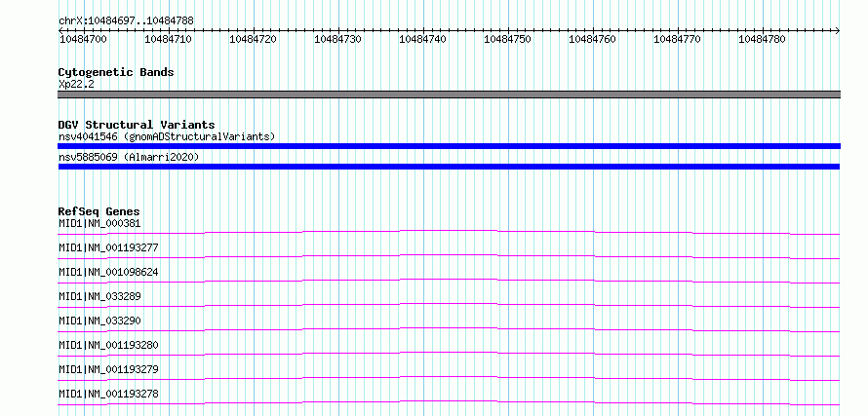Click ruler position 10484780
The height and width of the screenshot is (416, 868).
coord(763,39)
